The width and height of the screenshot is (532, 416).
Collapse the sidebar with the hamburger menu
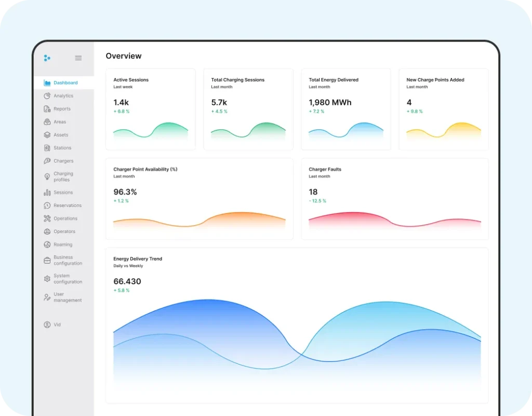click(x=78, y=58)
